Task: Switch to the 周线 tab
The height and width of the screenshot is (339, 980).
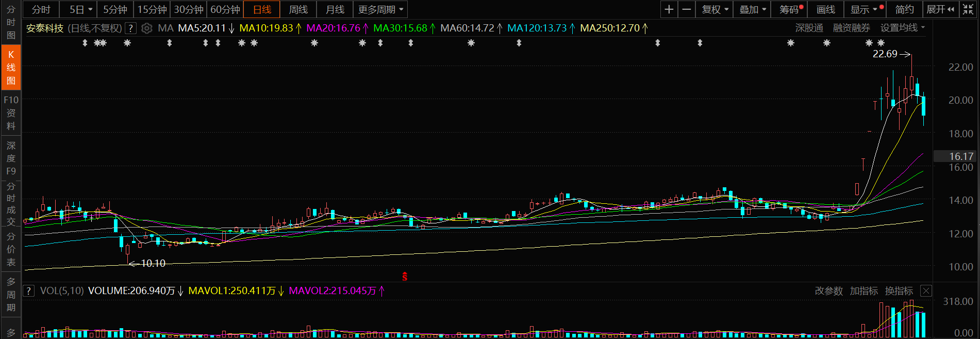Action: click(298, 9)
